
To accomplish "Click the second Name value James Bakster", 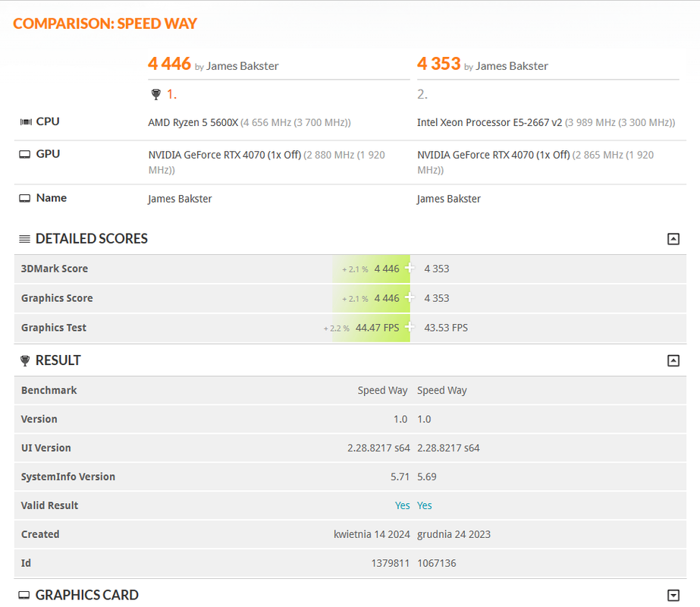I will click(x=449, y=199).
